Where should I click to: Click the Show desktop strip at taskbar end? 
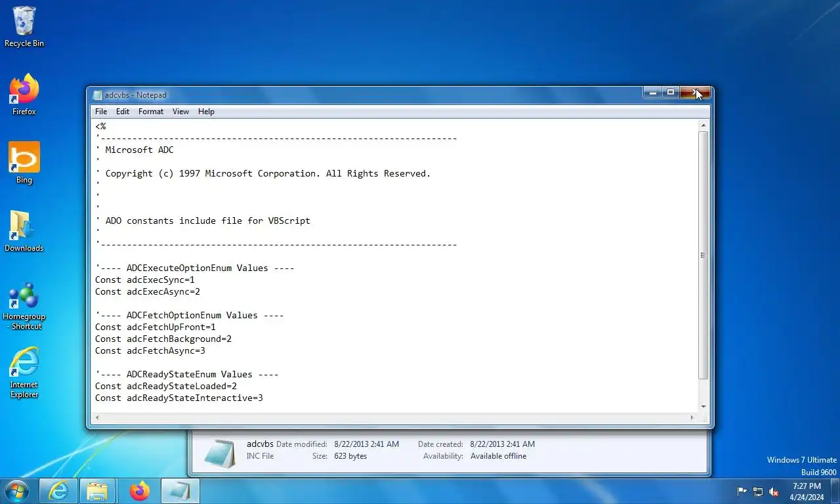pyautogui.click(x=835, y=492)
